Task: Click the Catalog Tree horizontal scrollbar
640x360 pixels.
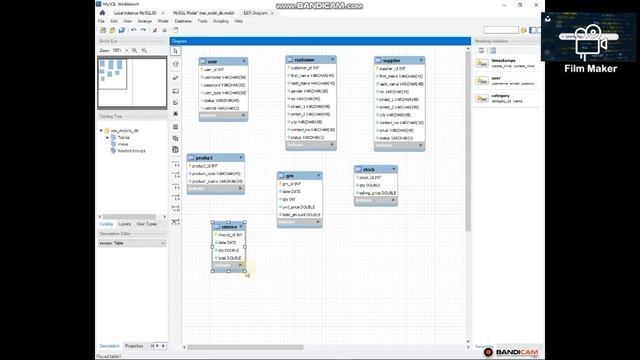Action: click(129, 217)
